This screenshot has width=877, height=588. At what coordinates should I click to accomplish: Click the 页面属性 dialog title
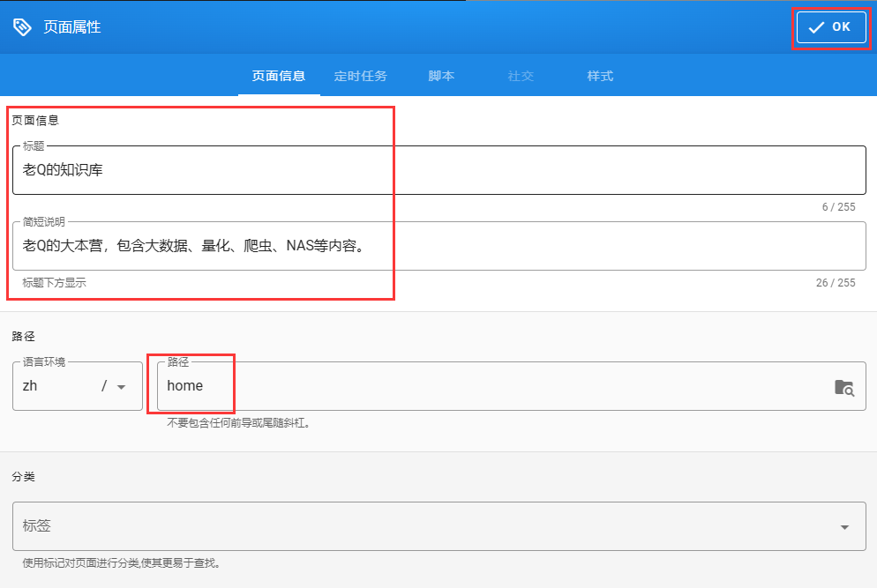click(72, 26)
